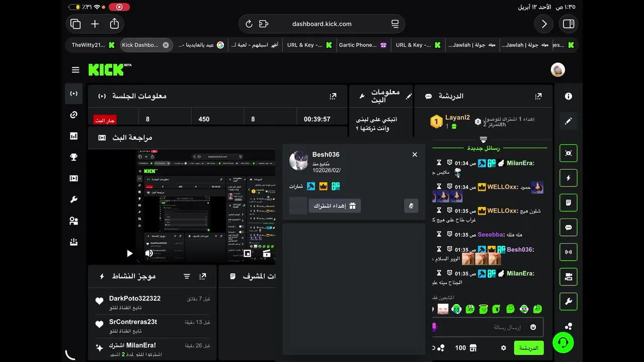Open the emoji picker in chat
The width and height of the screenshot is (644, 362).
click(x=533, y=327)
